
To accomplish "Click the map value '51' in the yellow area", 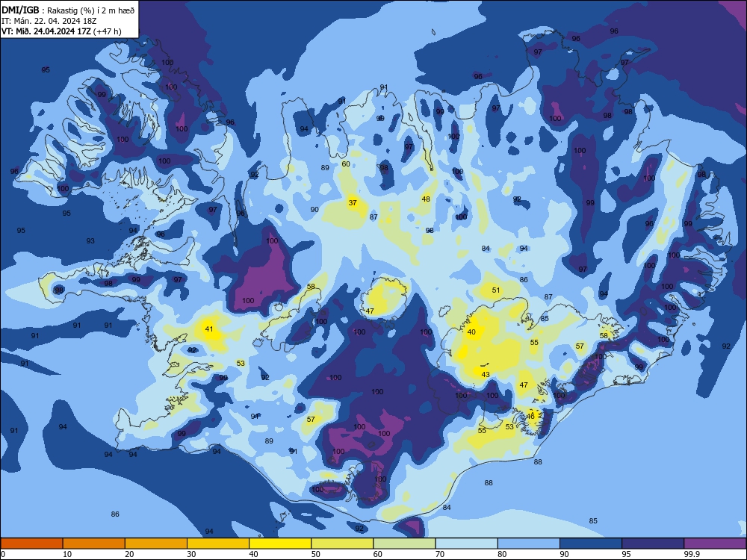I will [496, 290].
